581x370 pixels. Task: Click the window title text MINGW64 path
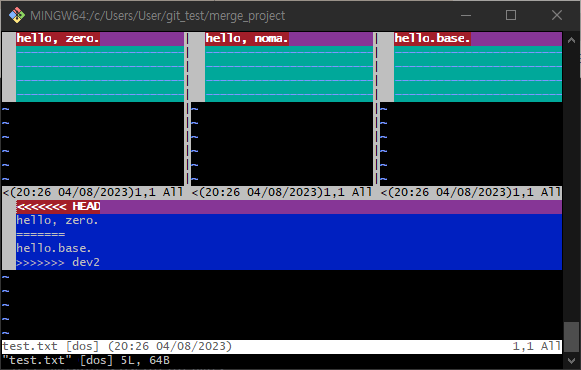tap(157, 16)
